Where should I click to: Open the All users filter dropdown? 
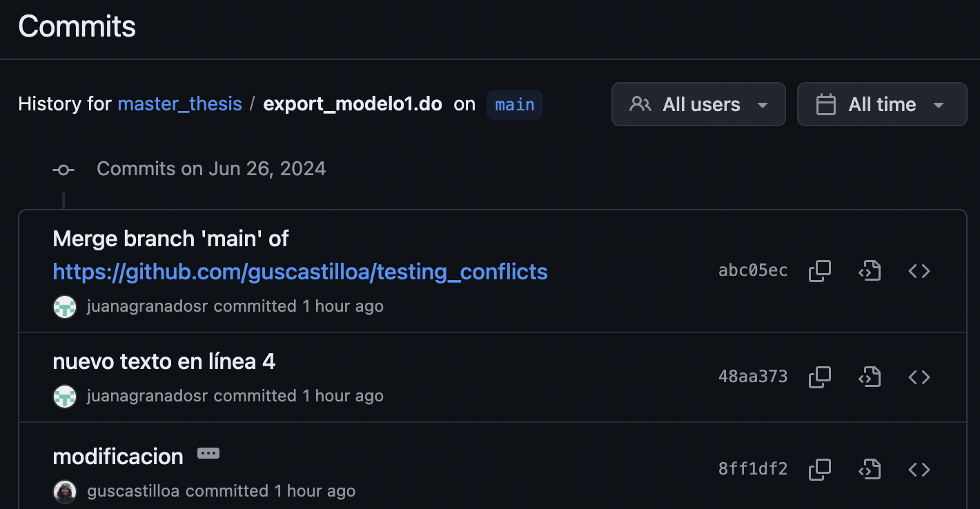(x=698, y=104)
